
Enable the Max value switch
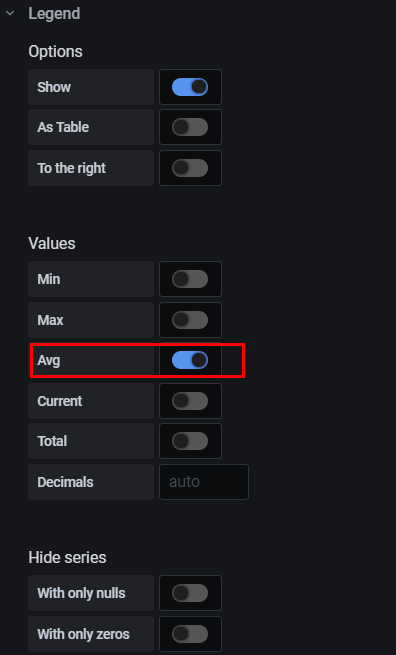pos(190,320)
